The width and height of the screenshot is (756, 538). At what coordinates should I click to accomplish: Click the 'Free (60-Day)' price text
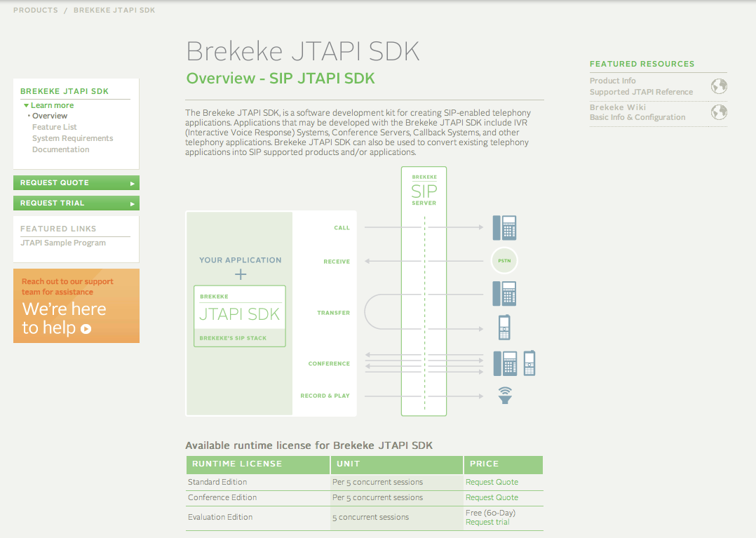click(490, 513)
